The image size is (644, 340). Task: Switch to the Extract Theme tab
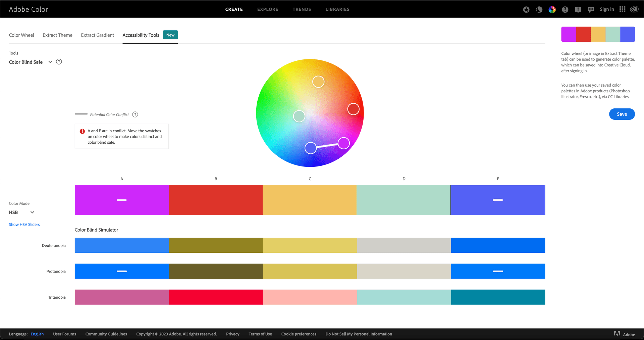coord(57,35)
